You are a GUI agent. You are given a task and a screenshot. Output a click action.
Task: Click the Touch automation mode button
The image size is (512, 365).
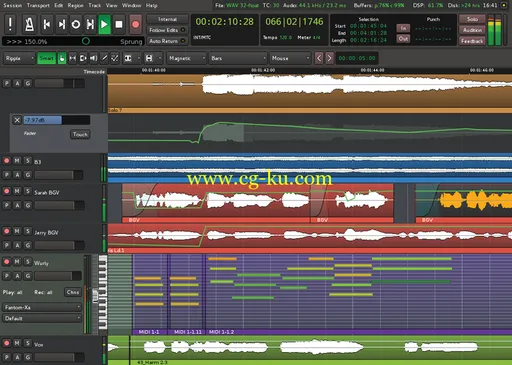click(80, 134)
